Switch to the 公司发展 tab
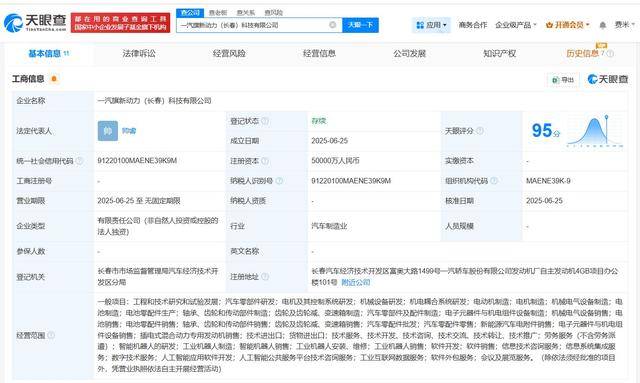This screenshot has width=640, height=383. [409, 53]
